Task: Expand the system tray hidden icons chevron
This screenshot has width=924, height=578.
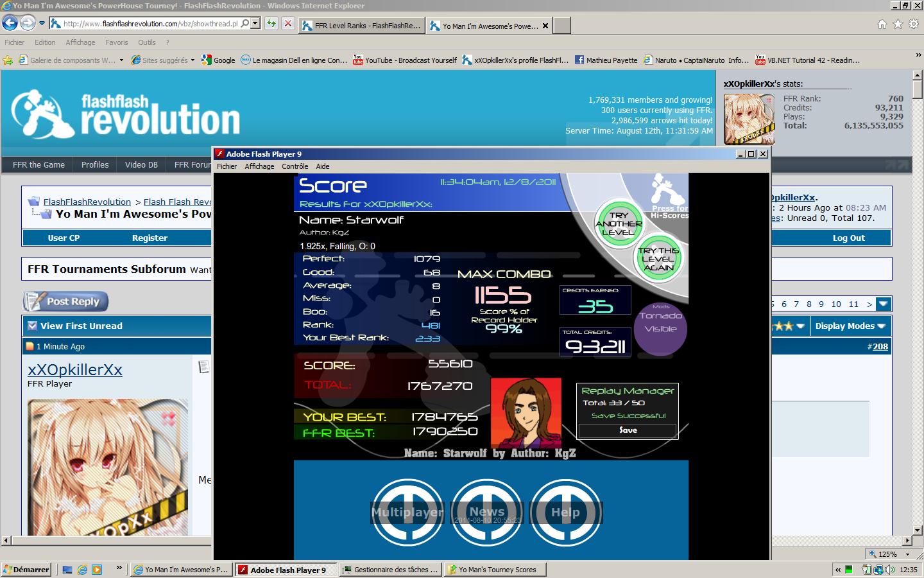Action: (x=837, y=570)
